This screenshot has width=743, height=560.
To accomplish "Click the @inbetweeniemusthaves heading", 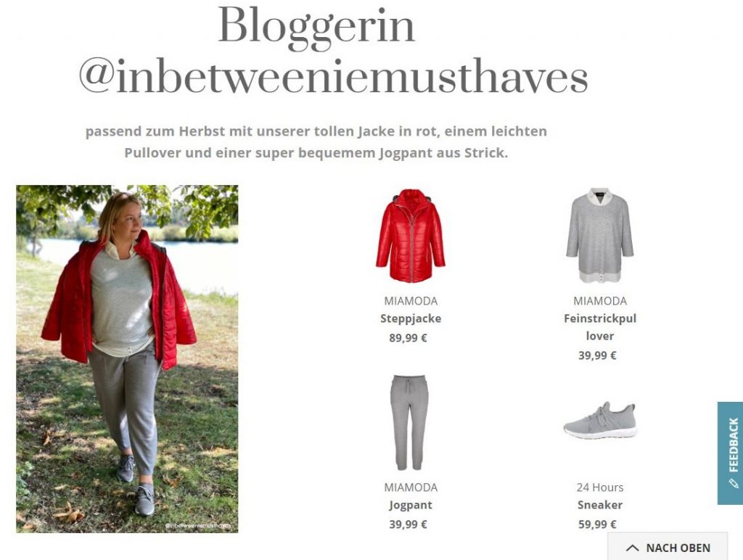I will tap(334, 77).
